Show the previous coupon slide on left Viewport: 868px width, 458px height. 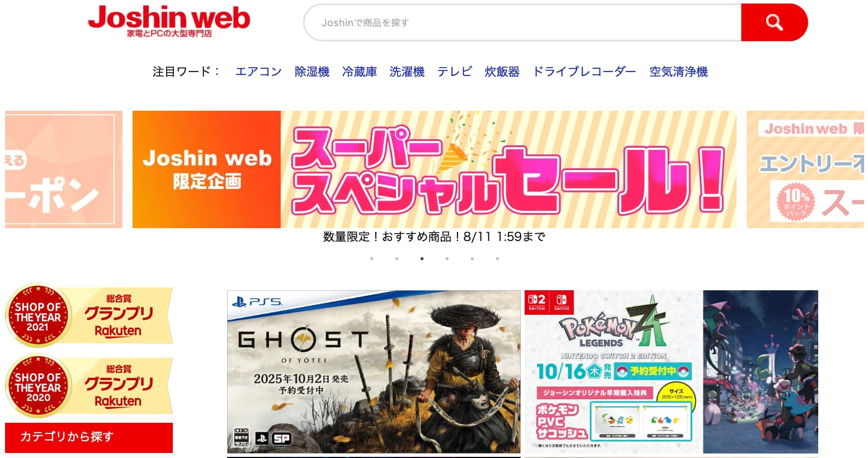click(64, 169)
